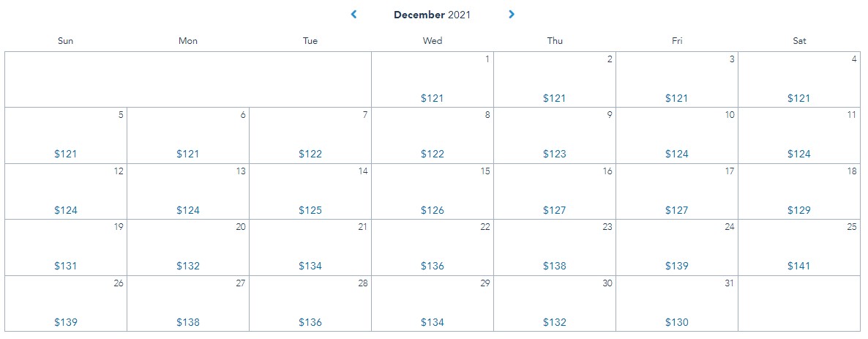The height and width of the screenshot is (339, 868).
Task: Click the $136 price on December 28
Action: click(310, 322)
